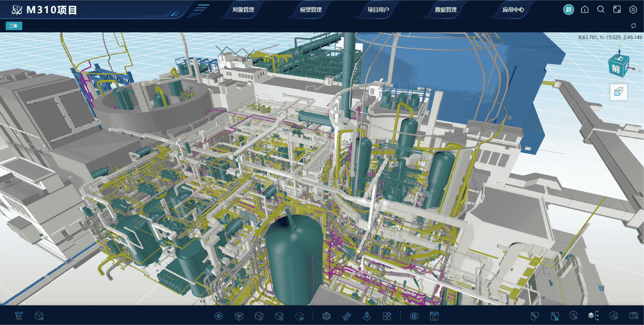
Task: Go to the home page icon
Action: tap(585, 10)
